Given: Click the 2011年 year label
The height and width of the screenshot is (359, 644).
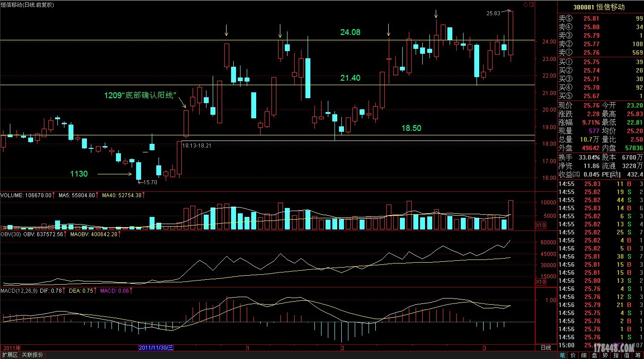Looking at the screenshot, I should click(x=11, y=348).
